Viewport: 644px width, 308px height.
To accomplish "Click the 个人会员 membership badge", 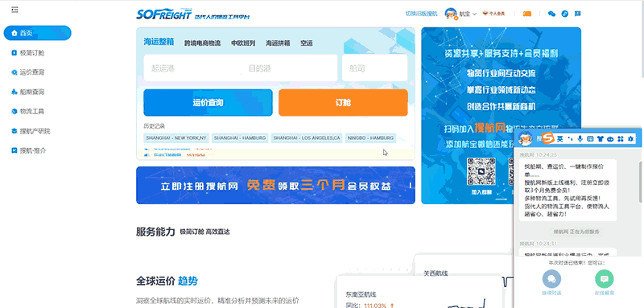I will tap(493, 14).
